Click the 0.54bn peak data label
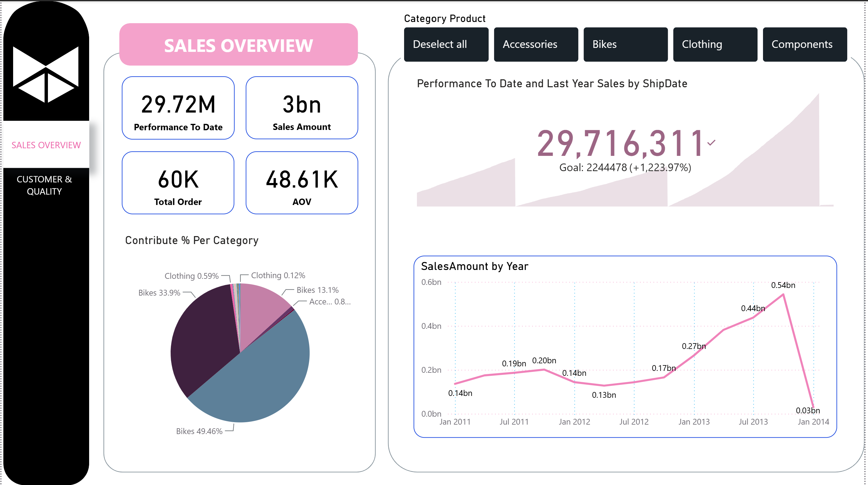 pyautogui.click(x=783, y=285)
